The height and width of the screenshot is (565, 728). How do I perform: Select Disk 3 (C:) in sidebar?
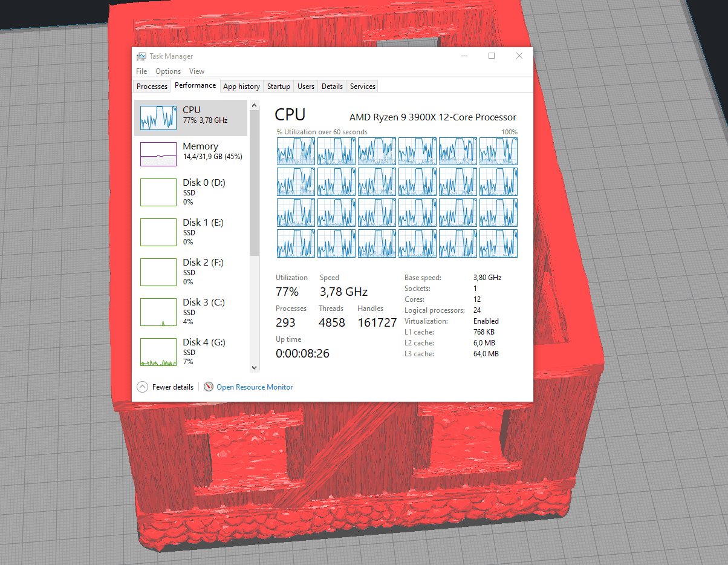pyautogui.click(x=190, y=312)
